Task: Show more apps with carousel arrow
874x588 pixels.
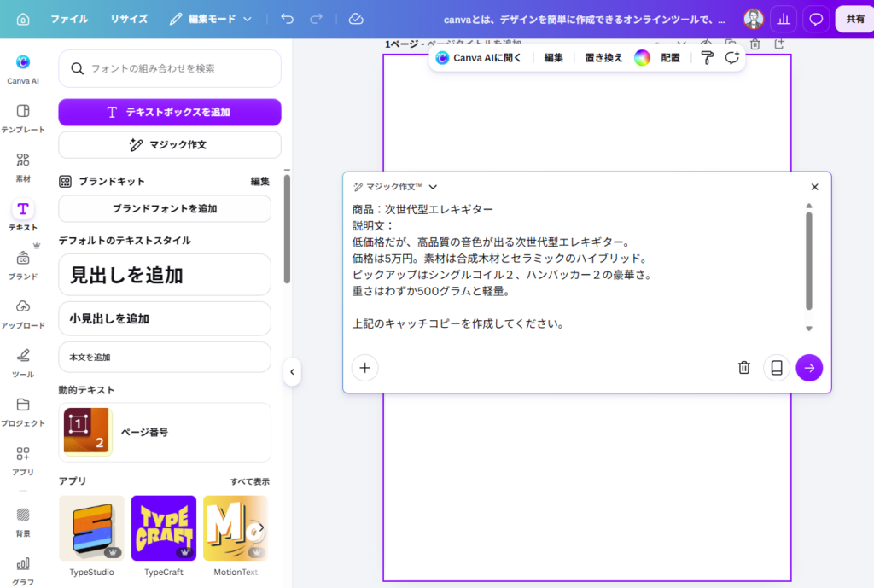Action: 261,527
